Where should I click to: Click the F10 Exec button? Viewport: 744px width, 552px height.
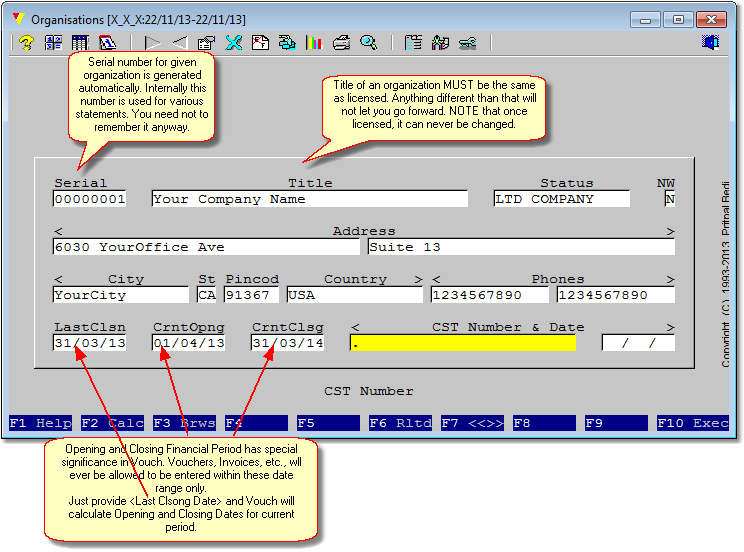693,423
